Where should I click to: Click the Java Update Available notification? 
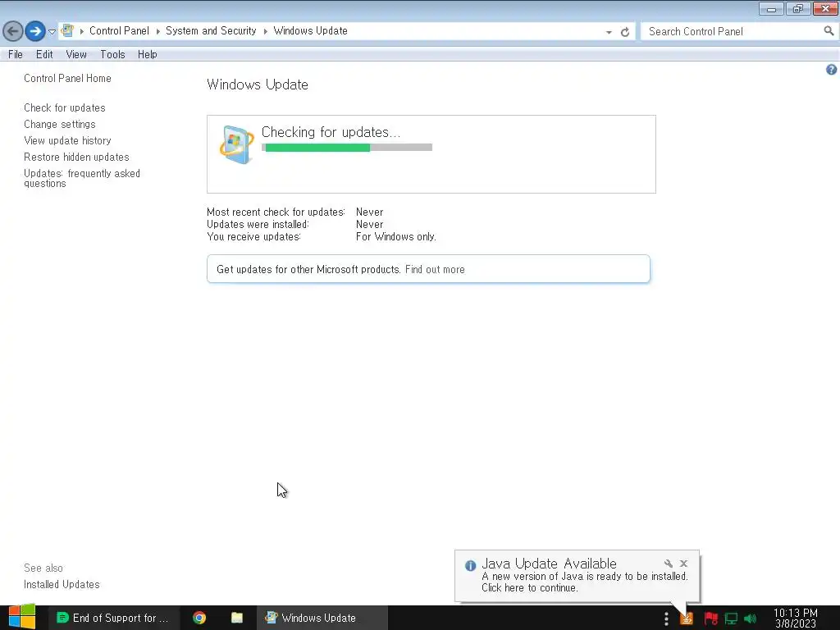click(577, 577)
